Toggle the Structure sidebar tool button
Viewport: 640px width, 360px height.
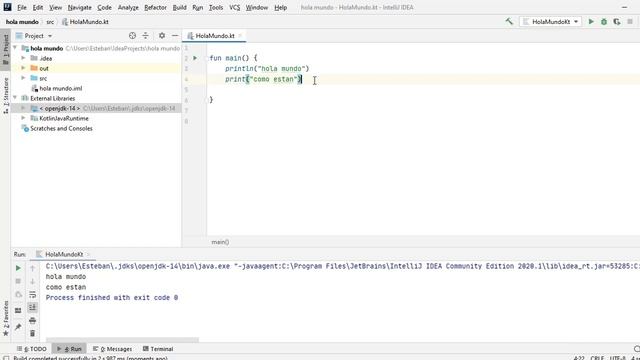(x=5, y=96)
